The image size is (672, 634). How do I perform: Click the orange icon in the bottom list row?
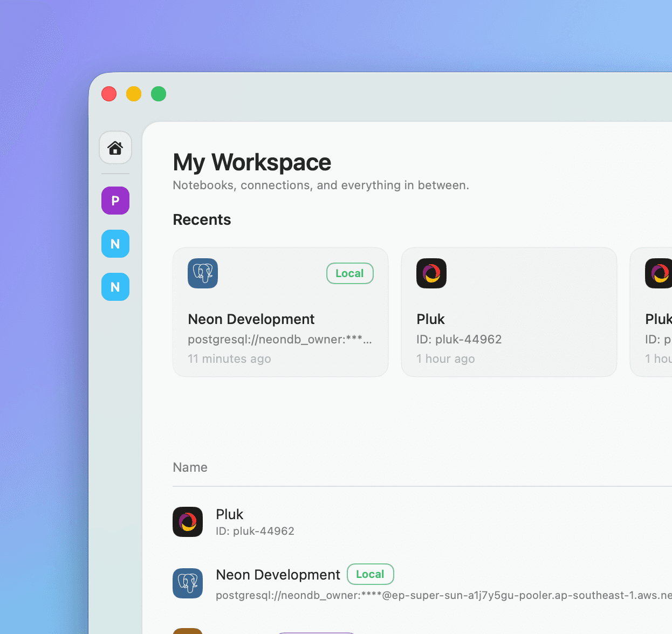[x=188, y=631]
